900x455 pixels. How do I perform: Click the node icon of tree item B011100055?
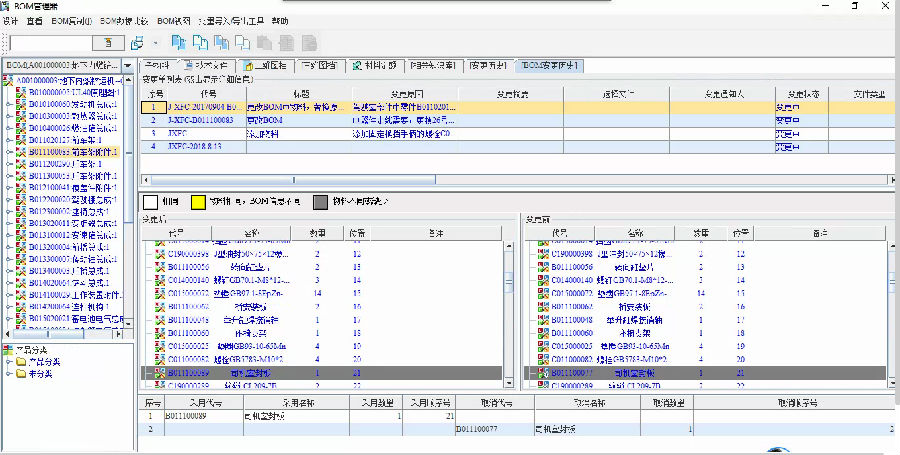click(20, 152)
